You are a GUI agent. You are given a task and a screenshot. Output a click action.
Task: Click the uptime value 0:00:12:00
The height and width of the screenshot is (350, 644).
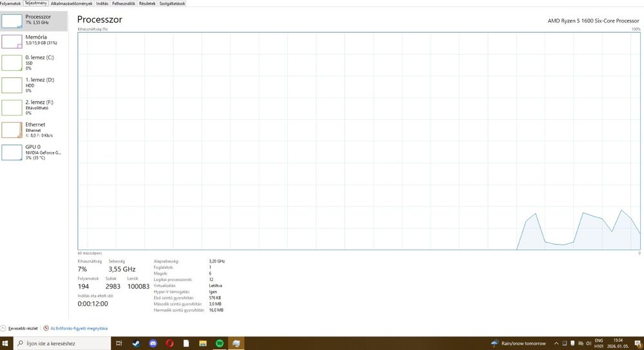pos(93,304)
